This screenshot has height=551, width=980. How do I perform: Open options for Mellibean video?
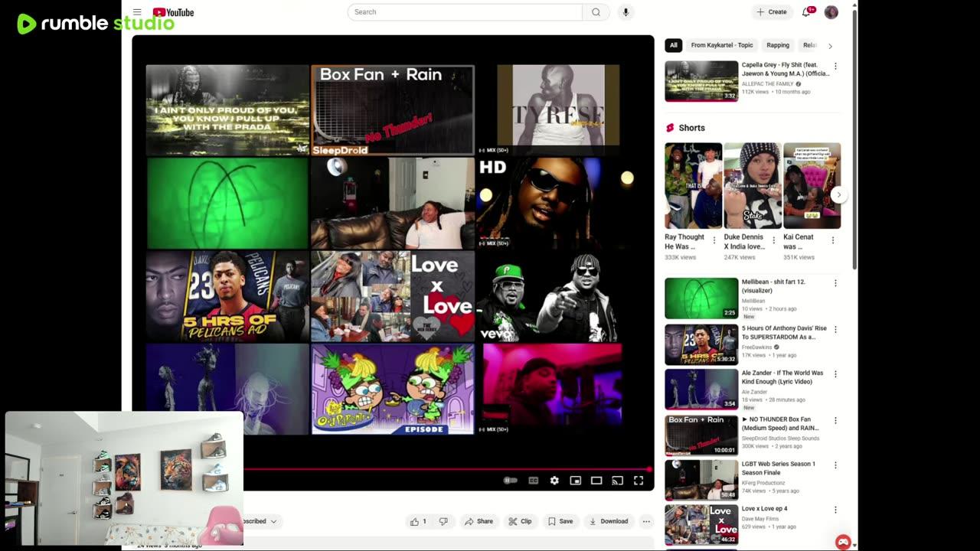[x=835, y=283]
